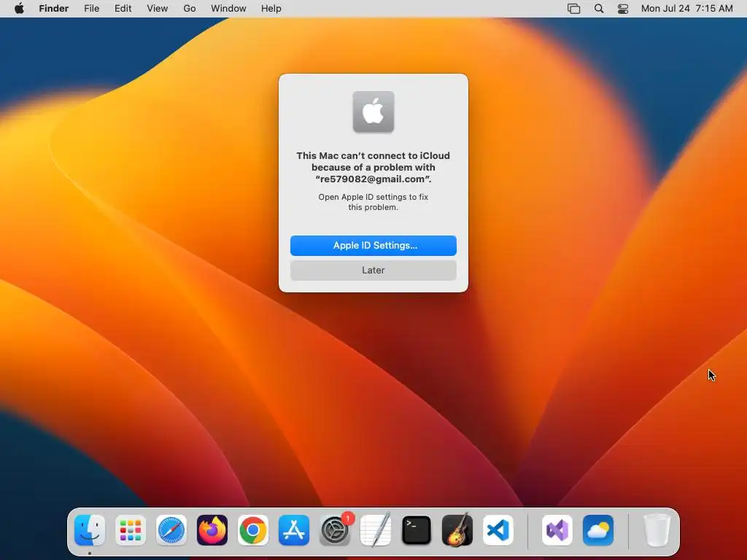Screen dimensions: 747x560
Task: Open the Apple menu
Action: click(x=19, y=9)
